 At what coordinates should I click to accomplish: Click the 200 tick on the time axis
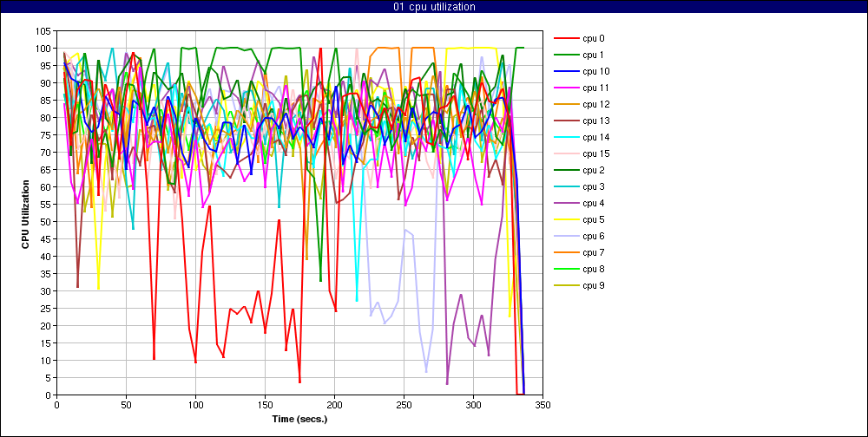(x=334, y=405)
